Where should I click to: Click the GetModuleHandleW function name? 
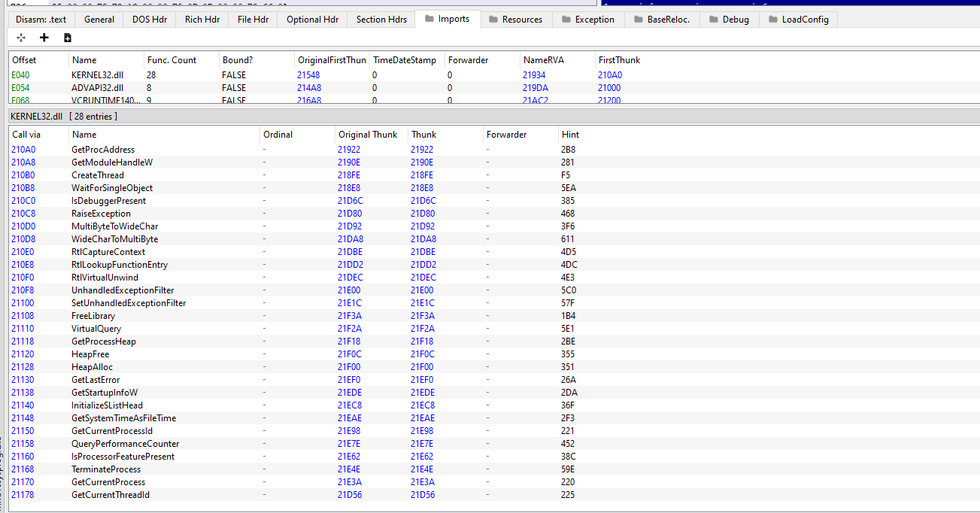(x=112, y=162)
